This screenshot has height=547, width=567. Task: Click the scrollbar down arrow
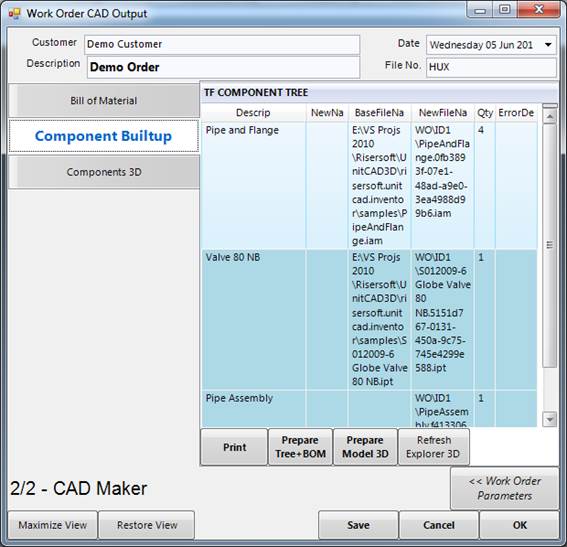[x=550, y=419]
